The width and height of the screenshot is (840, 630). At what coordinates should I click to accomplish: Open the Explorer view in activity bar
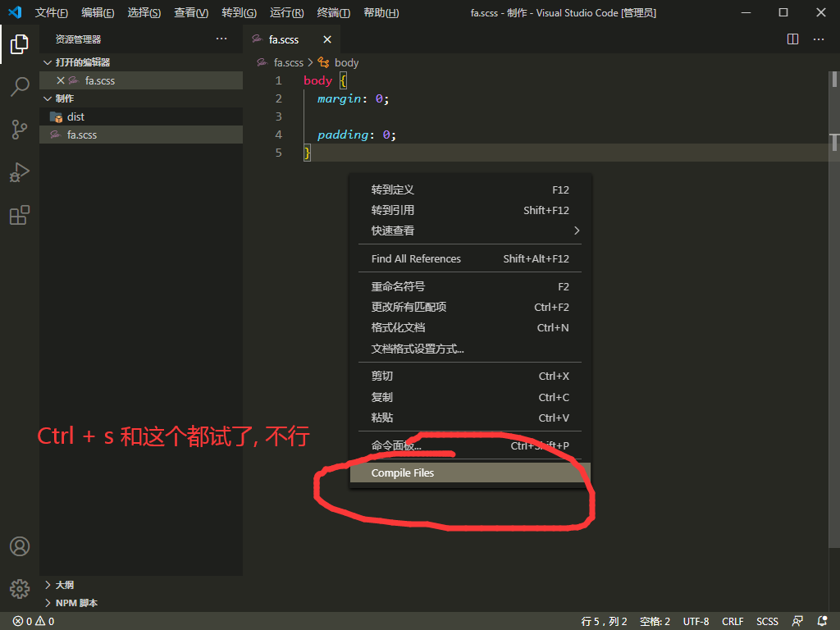click(20, 44)
